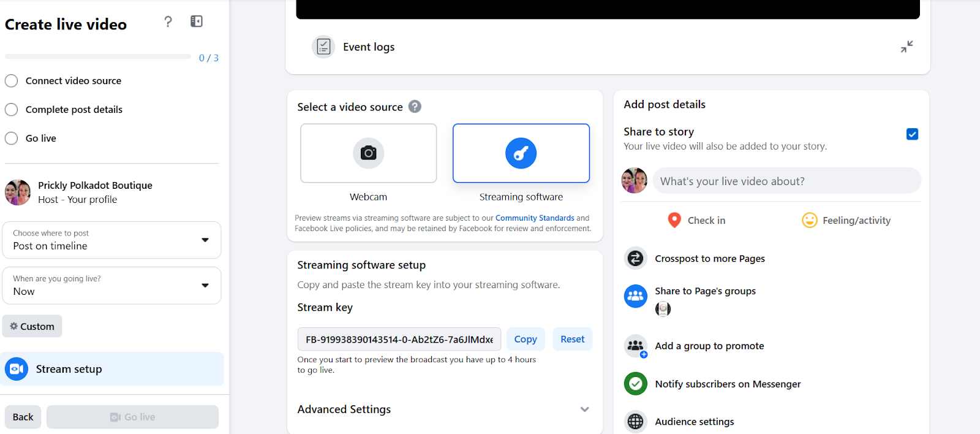Select the Webcam camera source
Image resolution: width=980 pixels, height=434 pixels.
point(368,153)
